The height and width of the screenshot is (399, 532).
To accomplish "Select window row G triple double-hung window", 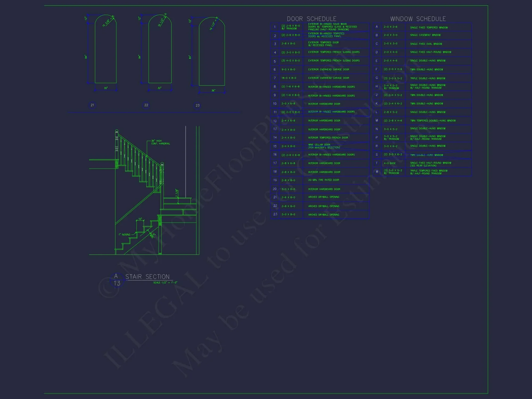I will (427, 78).
